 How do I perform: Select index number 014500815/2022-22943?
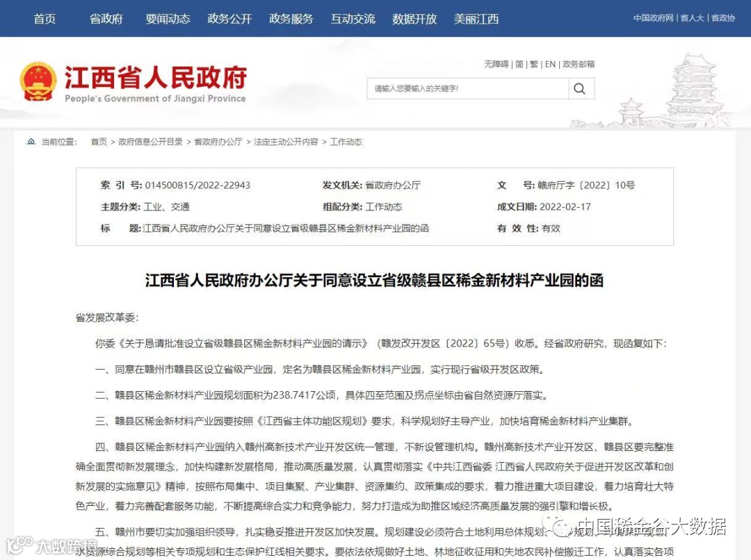pyautogui.click(x=197, y=186)
